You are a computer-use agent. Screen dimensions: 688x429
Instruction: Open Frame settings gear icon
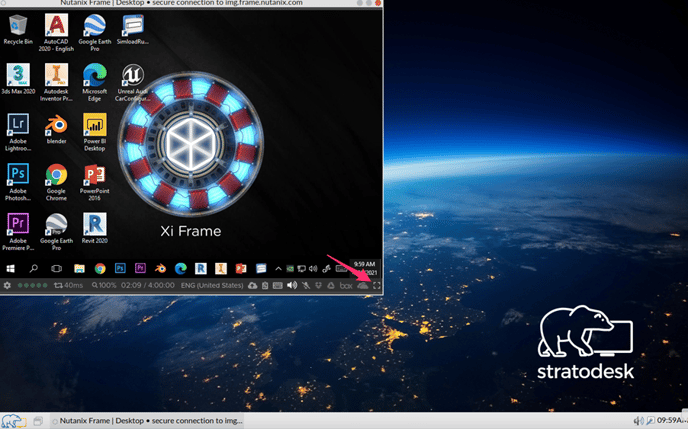click(x=7, y=285)
